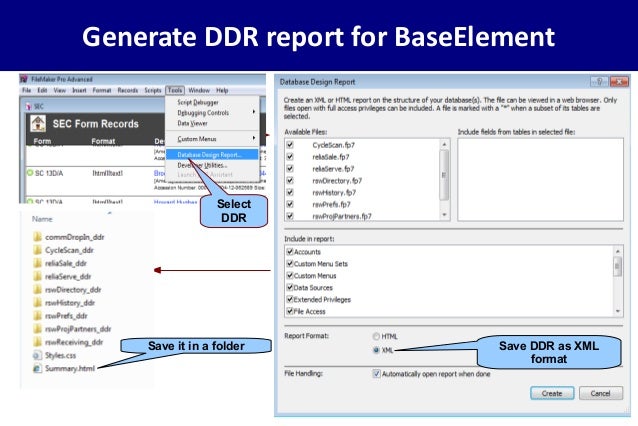638x426 pixels.
Task: Toggle the Custom Menu Sets option
Action: coord(290,263)
